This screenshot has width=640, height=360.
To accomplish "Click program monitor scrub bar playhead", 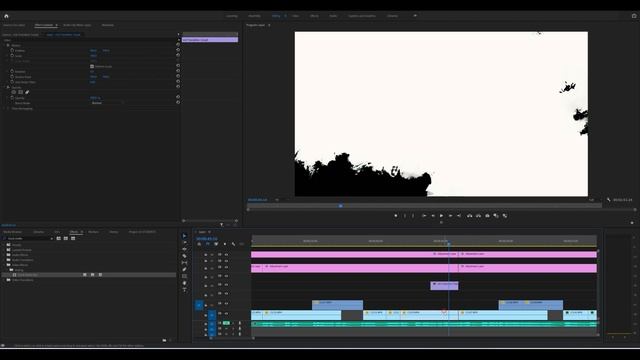I will coord(340,206).
